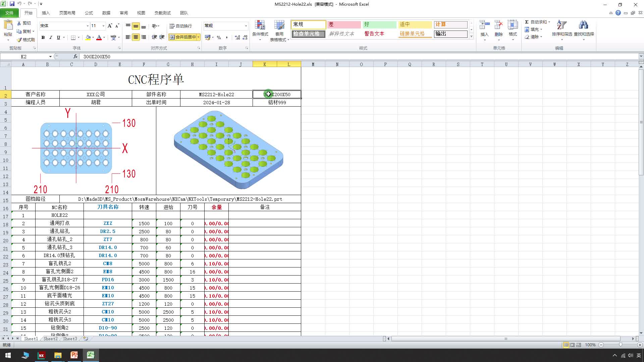The height and width of the screenshot is (362, 644).
Task: Click the zoom in plus button
Action: [640, 345]
